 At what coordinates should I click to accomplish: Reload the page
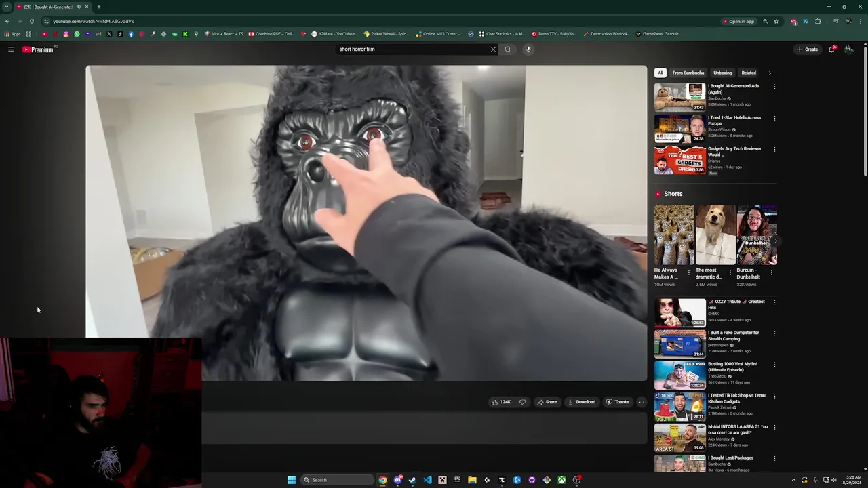point(31,21)
